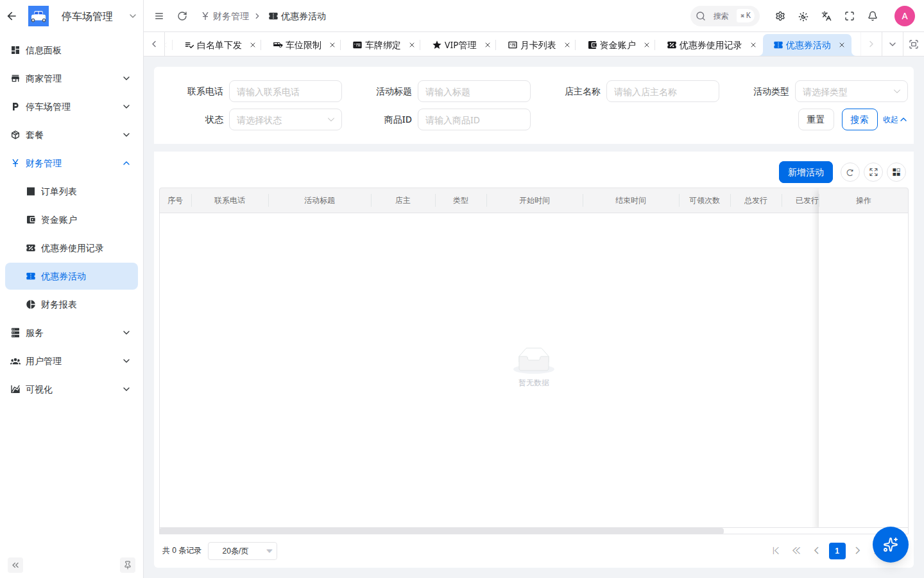The height and width of the screenshot is (578, 924).
Task: Click the refresh page icon in header
Action: [182, 16]
